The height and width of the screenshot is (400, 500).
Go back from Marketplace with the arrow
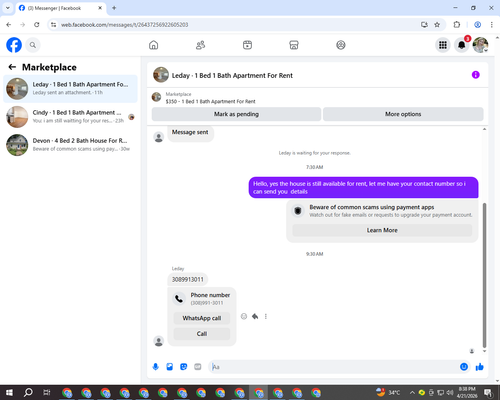pos(12,67)
